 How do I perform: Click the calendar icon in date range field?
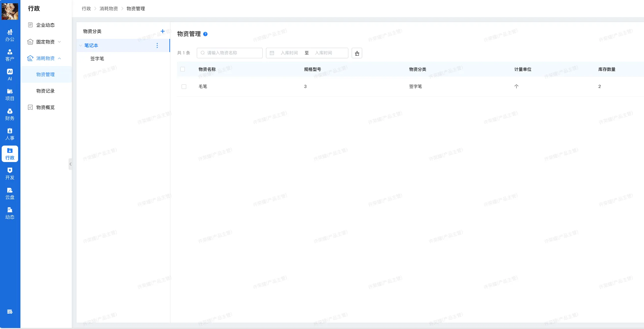[x=272, y=53]
